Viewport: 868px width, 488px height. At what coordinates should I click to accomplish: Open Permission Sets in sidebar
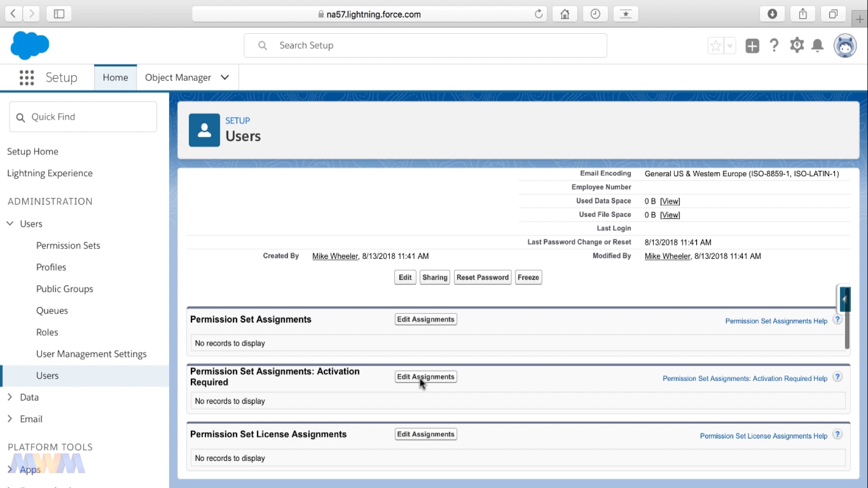point(68,245)
